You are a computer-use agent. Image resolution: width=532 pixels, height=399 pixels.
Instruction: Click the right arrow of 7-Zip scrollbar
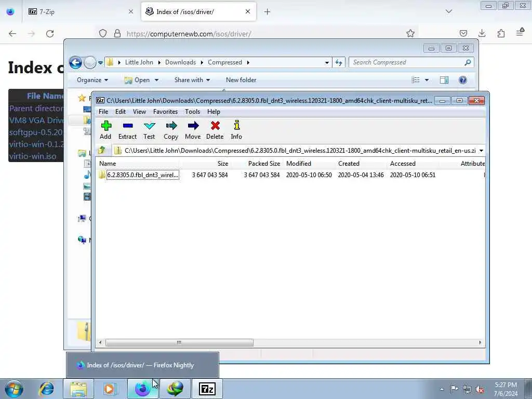[480, 343]
